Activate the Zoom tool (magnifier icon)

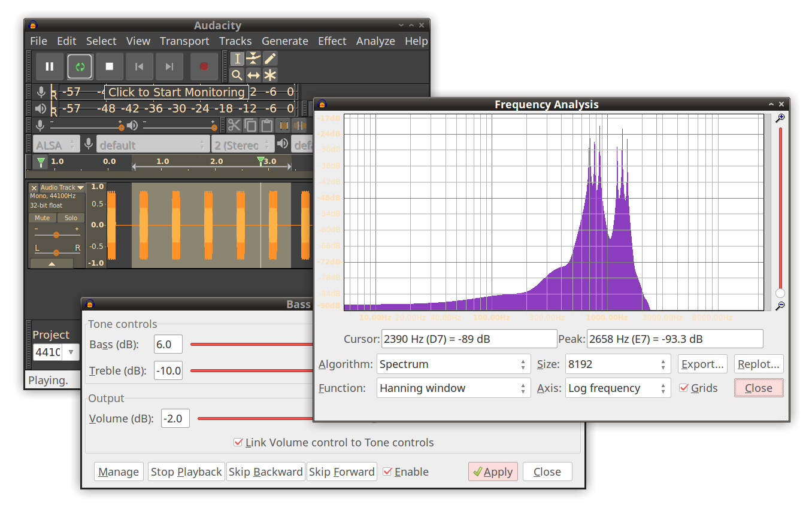(x=237, y=75)
